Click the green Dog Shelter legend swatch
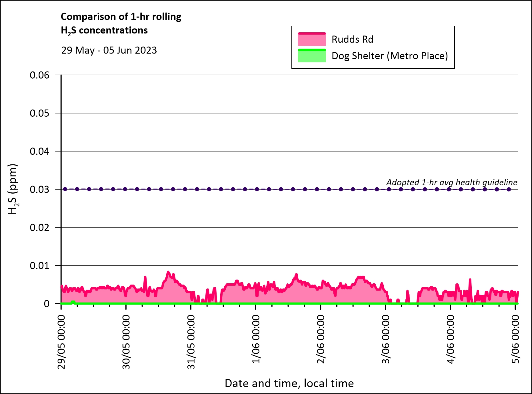 coord(312,56)
